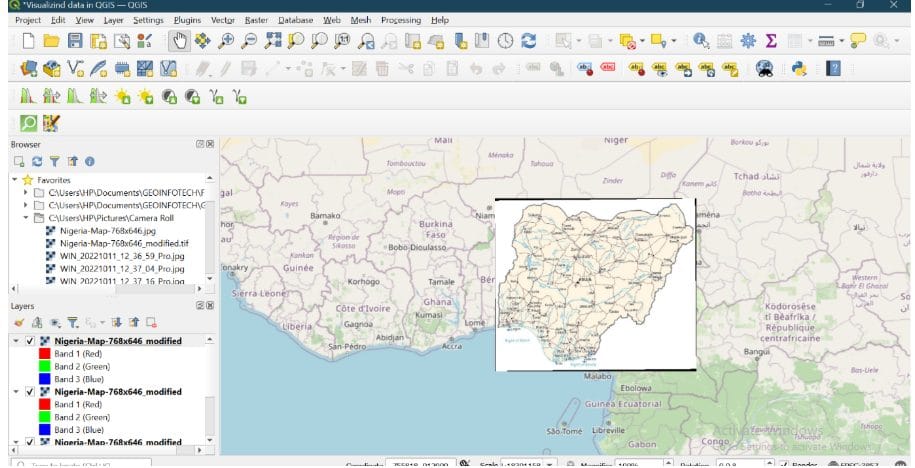The width and height of the screenshot is (915, 468).
Task: Click the Band 2 (Green) color swatch
Action: tap(45, 366)
